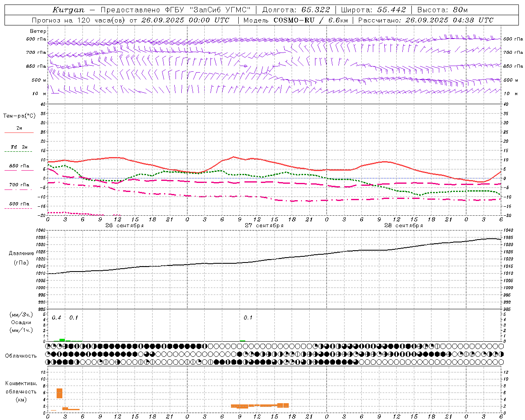Image resolution: width=525 pixels, height=420 pixels.
Task: Click the "Долгота: 65.322" header value
Action: (x=296, y=10)
